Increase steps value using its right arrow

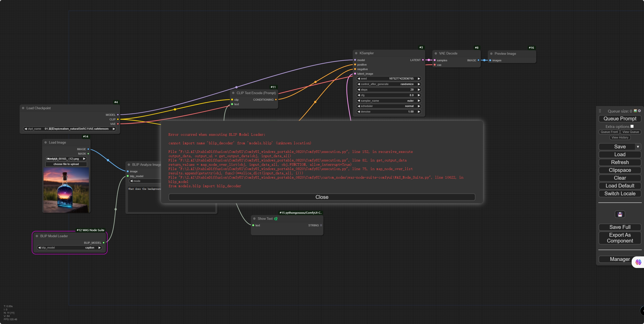(419, 90)
